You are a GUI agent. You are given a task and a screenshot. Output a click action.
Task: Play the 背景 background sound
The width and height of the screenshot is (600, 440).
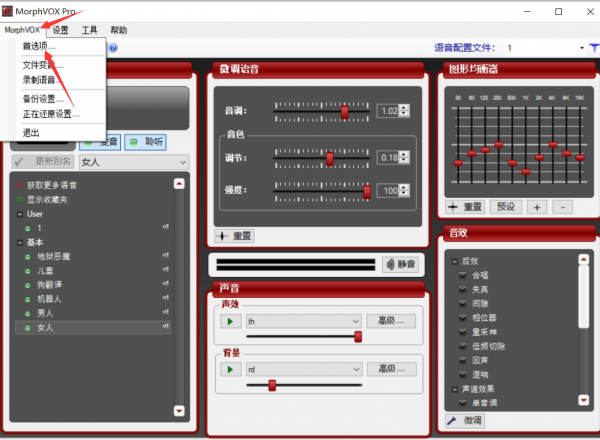(x=230, y=370)
